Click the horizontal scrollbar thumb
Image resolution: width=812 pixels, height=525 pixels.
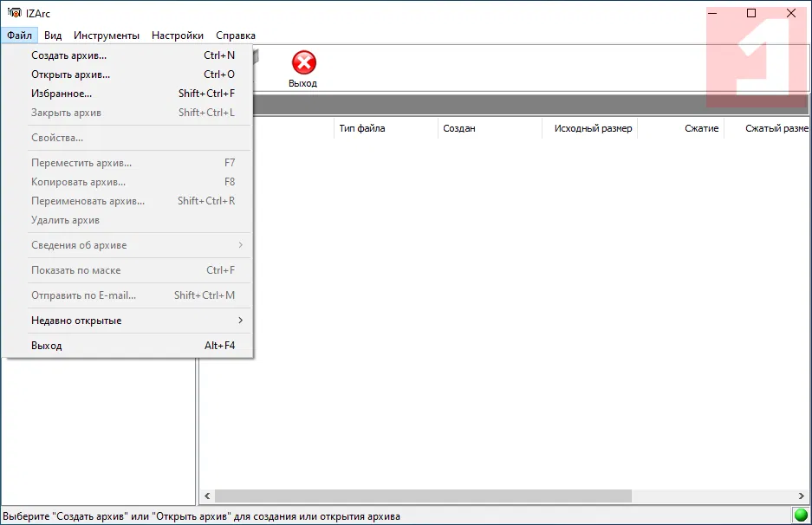click(423, 496)
